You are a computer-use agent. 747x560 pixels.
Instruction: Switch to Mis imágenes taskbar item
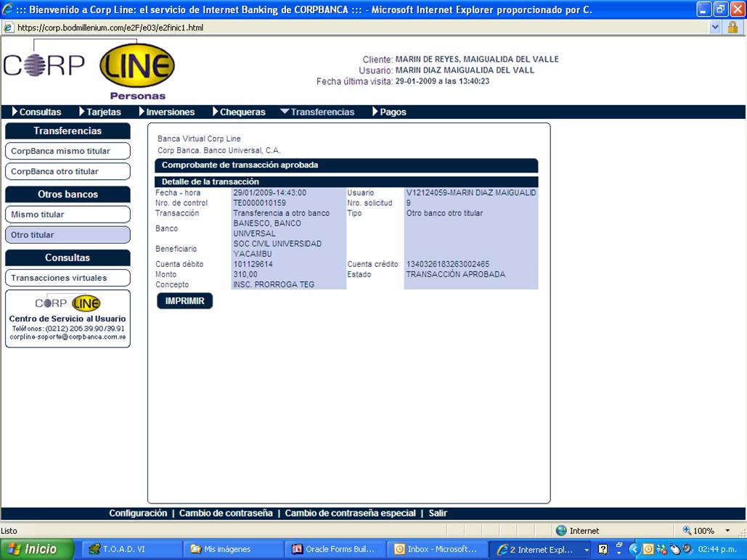pyautogui.click(x=233, y=549)
